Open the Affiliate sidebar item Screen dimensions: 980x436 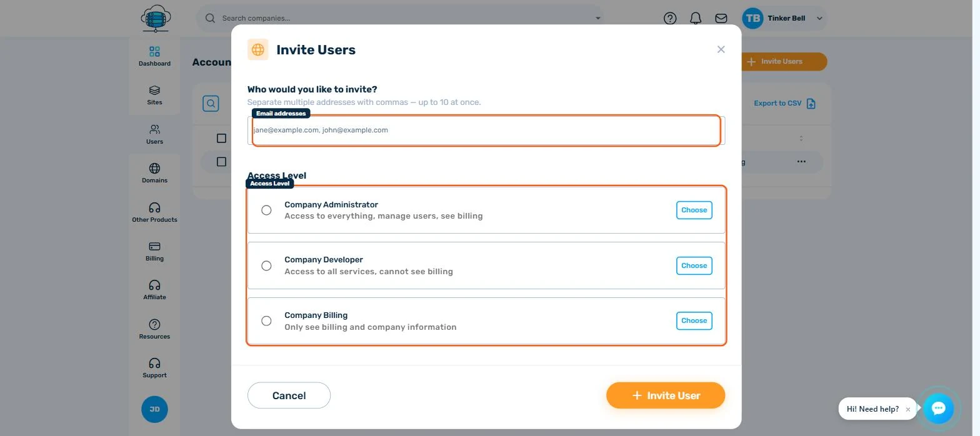(154, 290)
